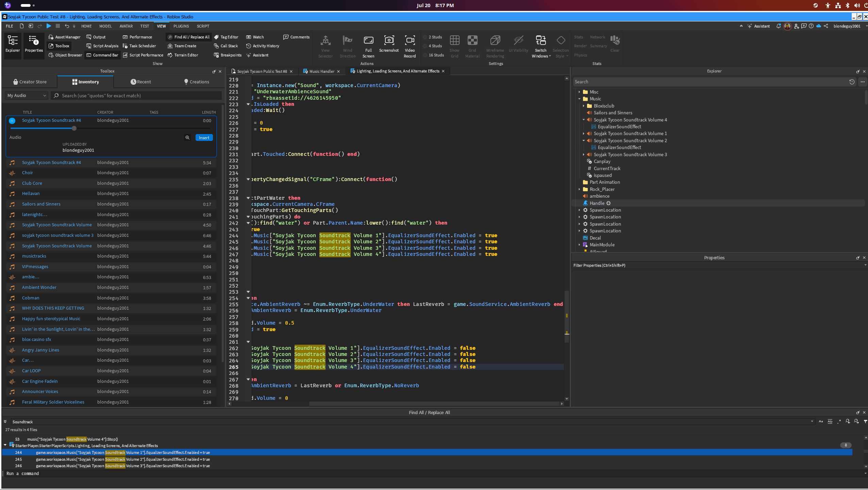Open the MODEL ribbon tab
This screenshot has height=490, width=868.
coord(105,26)
